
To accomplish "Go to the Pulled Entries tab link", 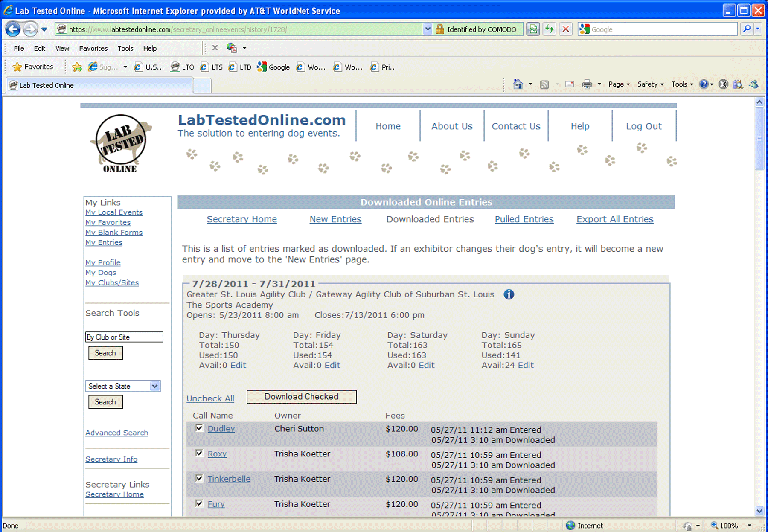I will point(524,219).
